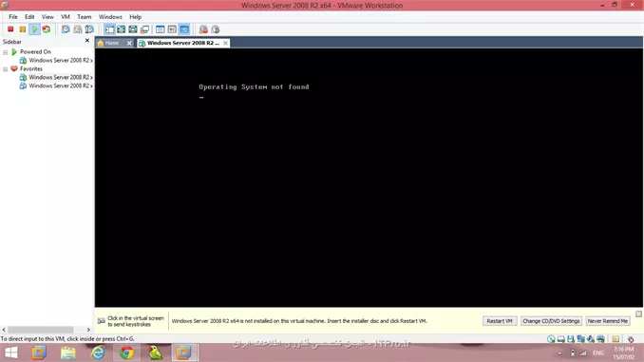Collapse the Favorites tree group
The width and height of the screenshot is (644, 362).
click(x=6, y=69)
